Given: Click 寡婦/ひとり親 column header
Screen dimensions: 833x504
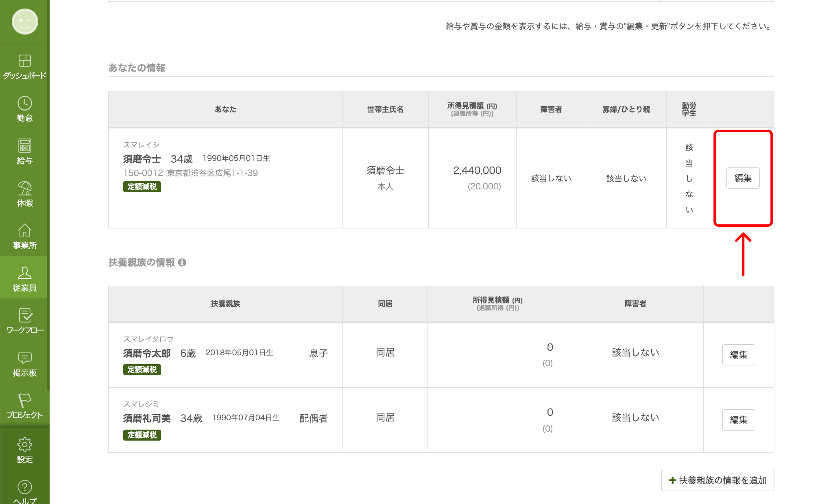Looking at the screenshot, I should coord(626,109).
